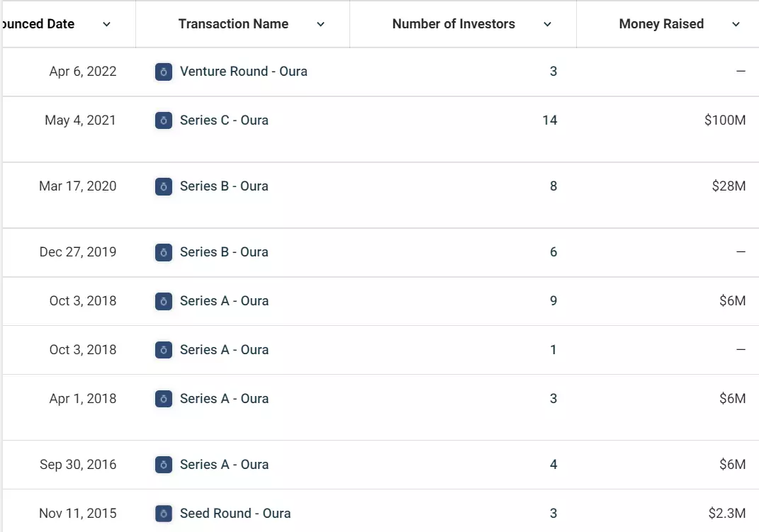Viewport: 759px width, 532px height.
Task: Open Series B - Oura link dated Mar 17, 2020
Action: pos(224,186)
